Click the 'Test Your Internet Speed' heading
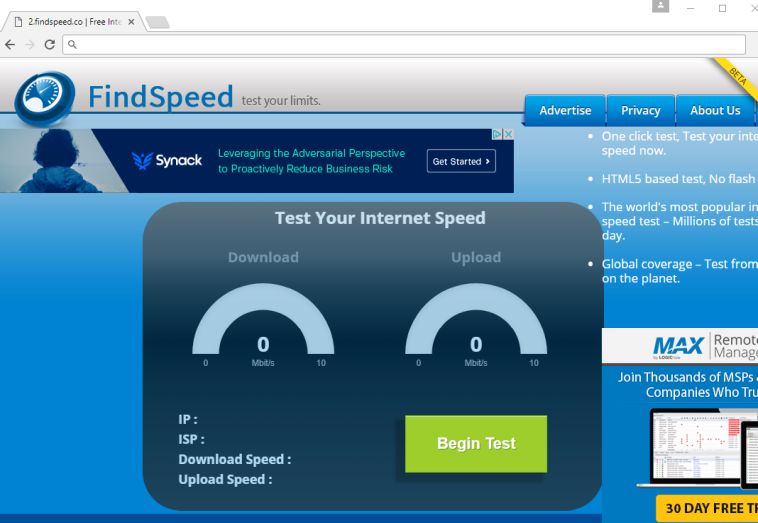This screenshot has height=523, width=758. coord(380,218)
